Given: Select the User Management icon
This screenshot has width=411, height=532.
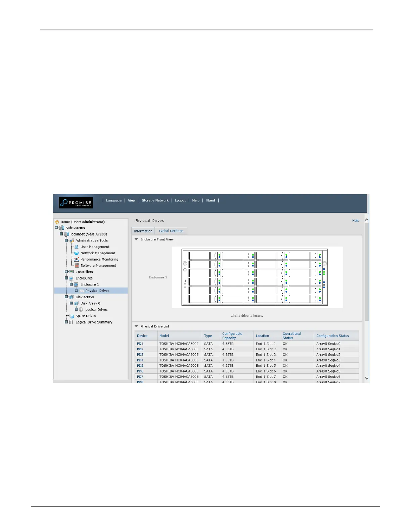Looking at the screenshot, I should tap(77, 247).
